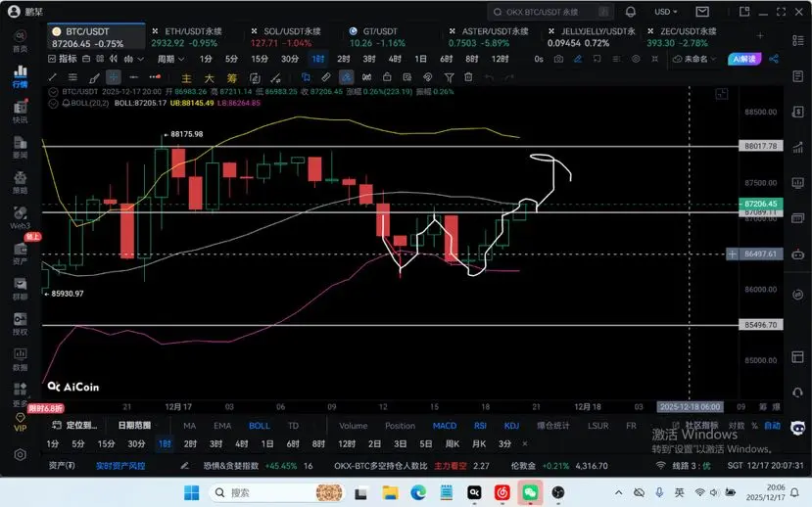The image size is (812, 507).
Task: Open Microsoft Edge from the taskbar
Action: 418,492
